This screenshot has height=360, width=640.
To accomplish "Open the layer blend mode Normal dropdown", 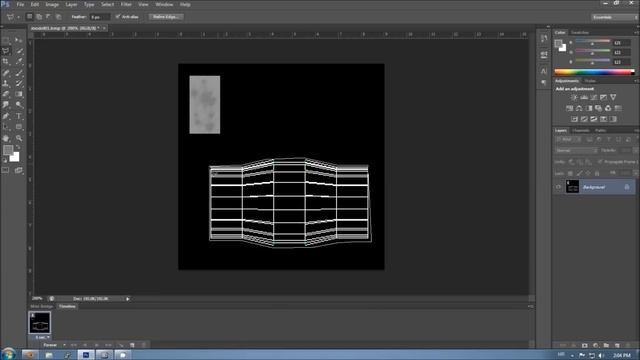I will tap(576, 150).
